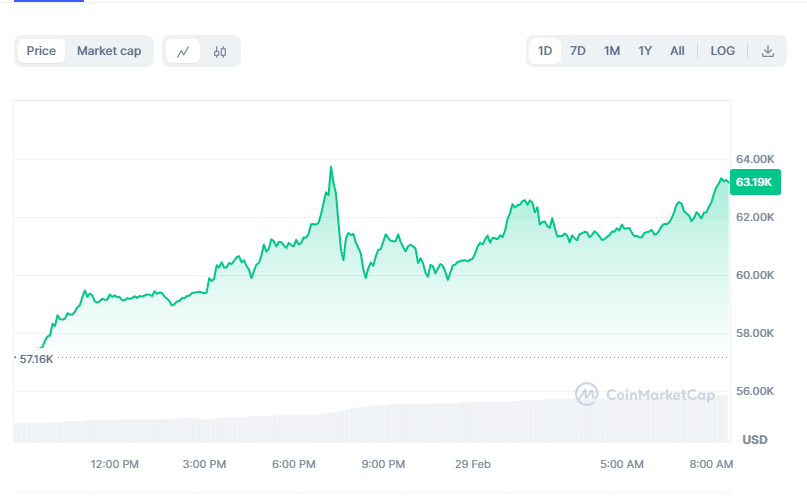The width and height of the screenshot is (807, 496).
Task: Show the 1M time range
Action: click(612, 51)
